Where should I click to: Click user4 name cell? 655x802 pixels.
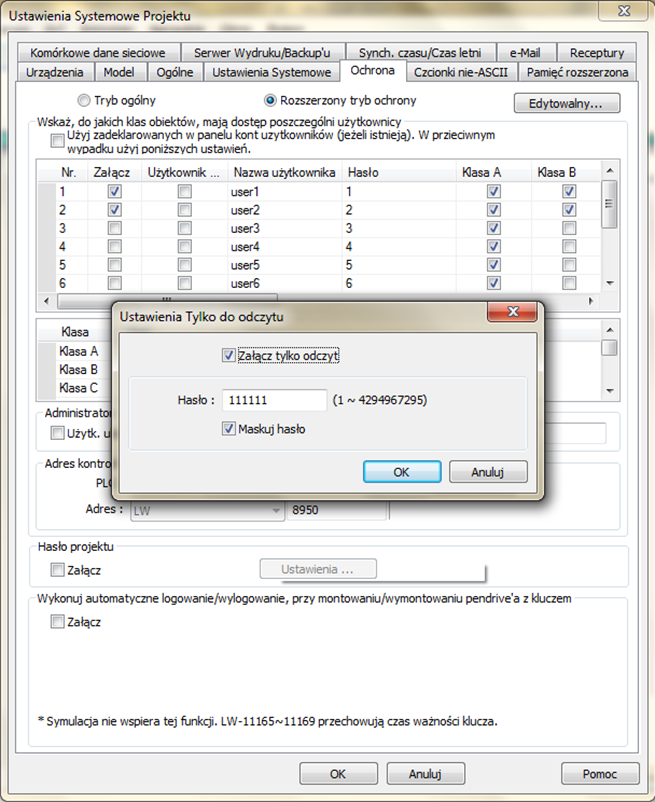pos(284,247)
